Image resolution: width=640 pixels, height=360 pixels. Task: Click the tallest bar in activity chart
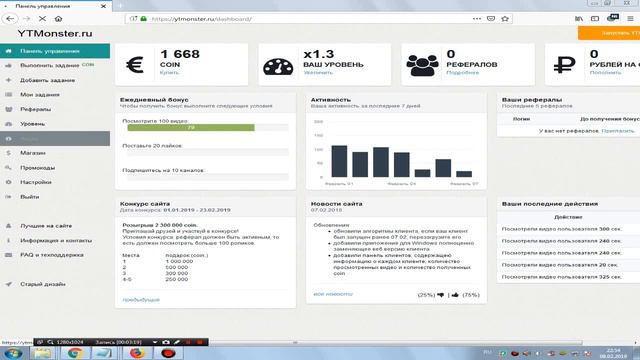coord(339,161)
